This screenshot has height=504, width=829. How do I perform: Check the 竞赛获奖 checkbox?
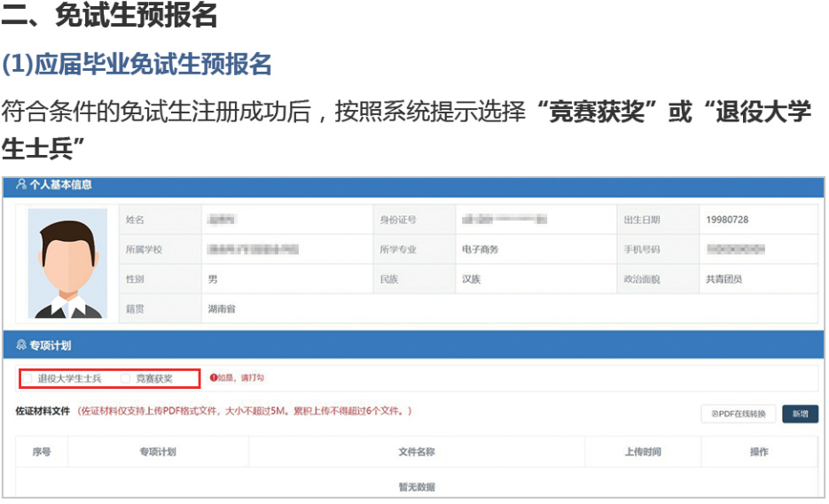tap(126, 379)
